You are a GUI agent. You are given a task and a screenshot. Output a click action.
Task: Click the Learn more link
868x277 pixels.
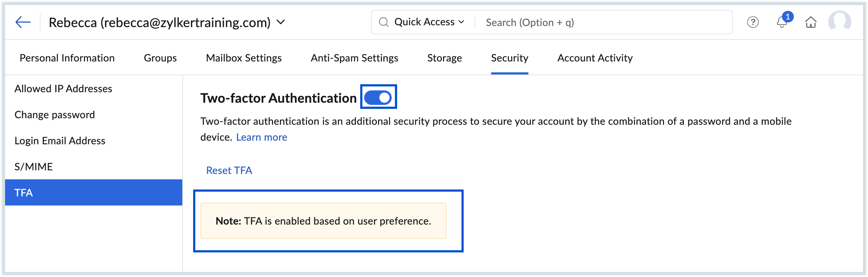(261, 137)
